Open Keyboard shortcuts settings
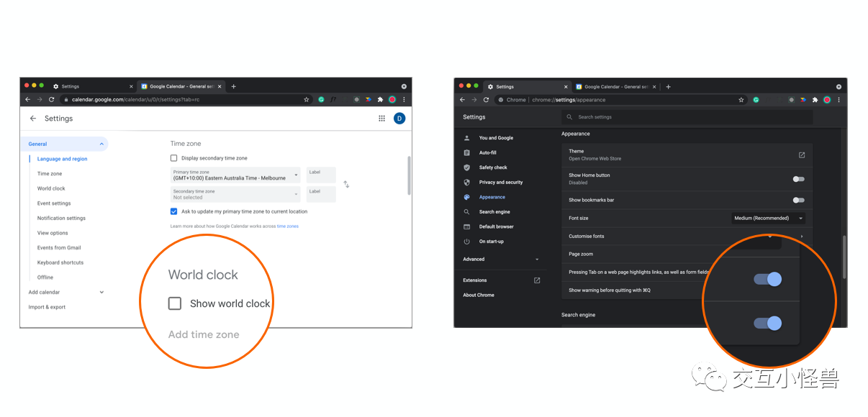Screen dimensions: 868x417 coord(60,262)
